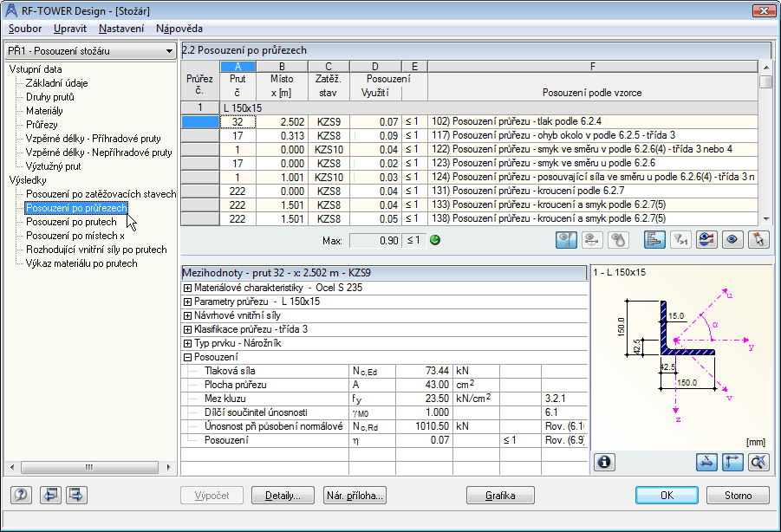Confirm with the OK button
This screenshot has height=532, width=781.
point(667,495)
